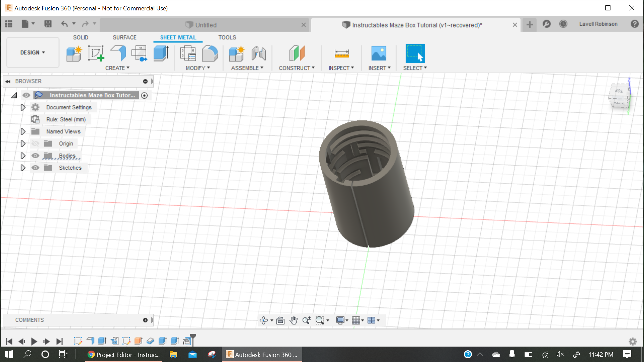This screenshot has height=362, width=644.
Task: Select New Component tool in Create
Action: [74, 54]
